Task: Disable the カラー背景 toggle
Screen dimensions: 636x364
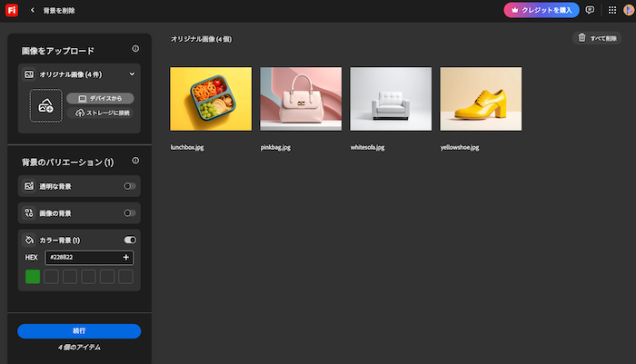Action: pyautogui.click(x=130, y=241)
